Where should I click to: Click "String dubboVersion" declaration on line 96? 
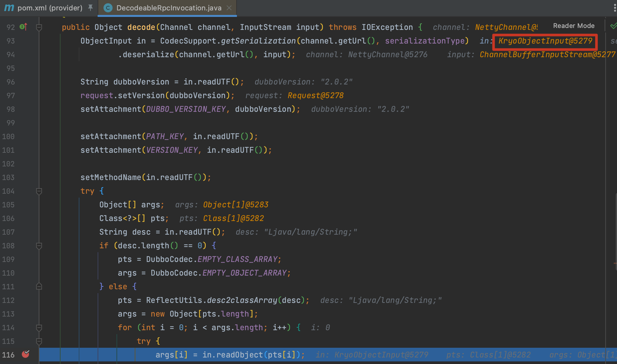[125, 82]
